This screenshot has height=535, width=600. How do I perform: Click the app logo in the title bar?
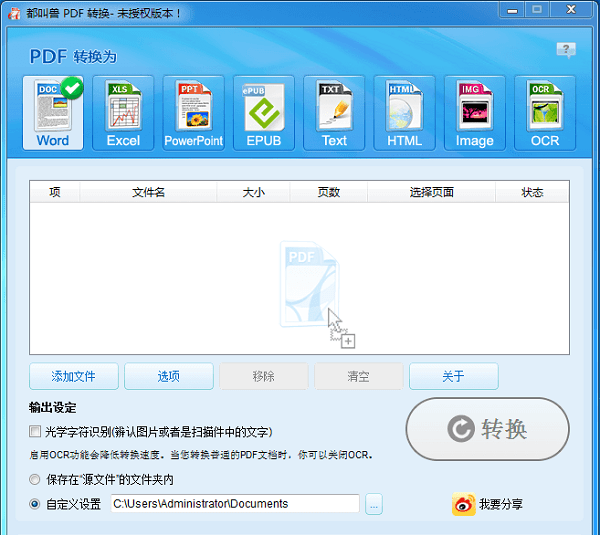(x=14, y=13)
